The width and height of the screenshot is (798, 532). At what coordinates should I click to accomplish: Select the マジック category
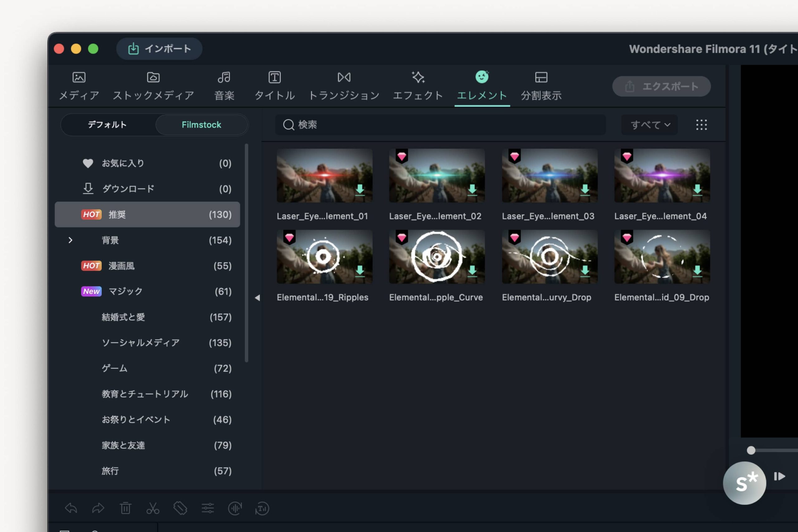click(x=147, y=291)
